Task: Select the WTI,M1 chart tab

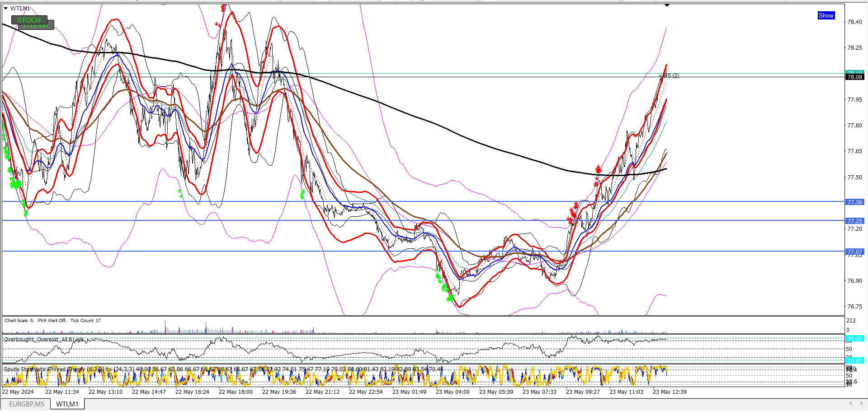Action: (67, 404)
